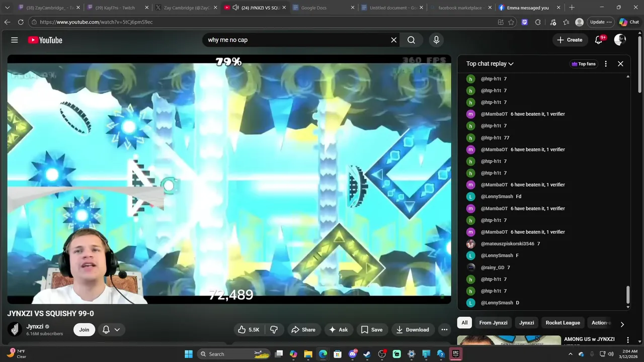Open Steam from the taskbar

(x=367, y=354)
